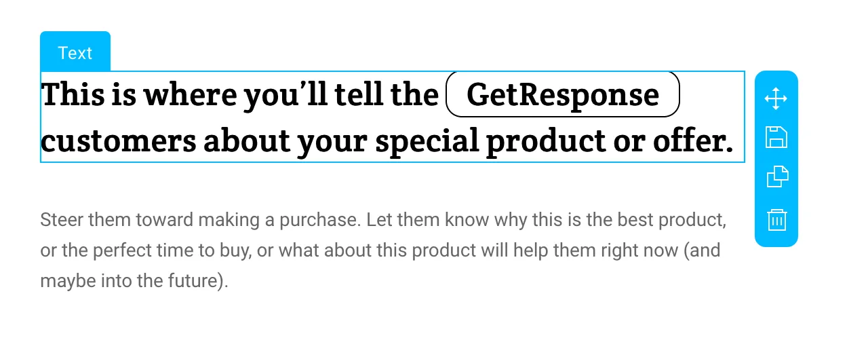The height and width of the screenshot is (338, 868).
Task: Click "perfect time to buy" in paragraph
Action: 159,251
